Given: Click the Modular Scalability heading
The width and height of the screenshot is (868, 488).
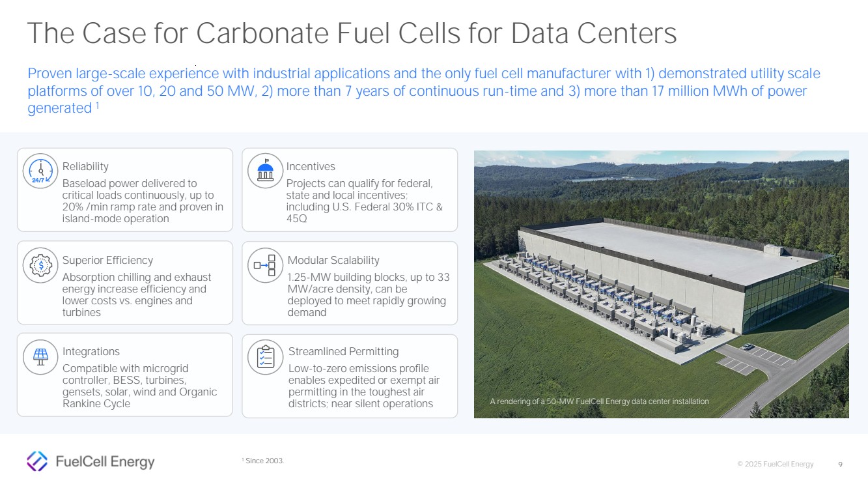Looking at the screenshot, I should (333, 261).
